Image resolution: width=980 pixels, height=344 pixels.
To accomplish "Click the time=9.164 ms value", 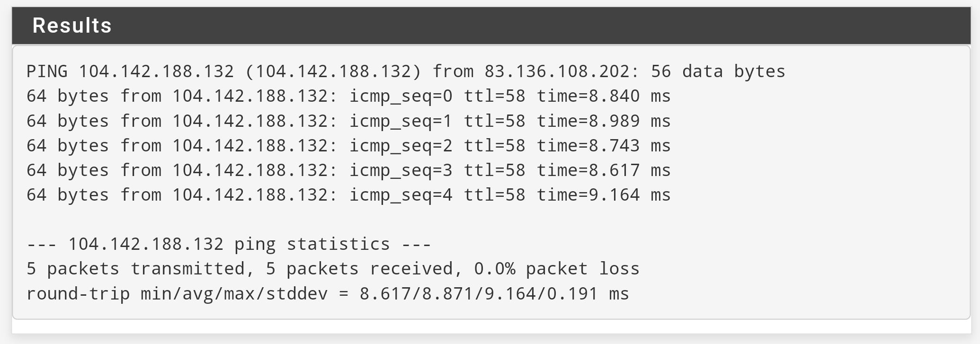I will 604,195.
